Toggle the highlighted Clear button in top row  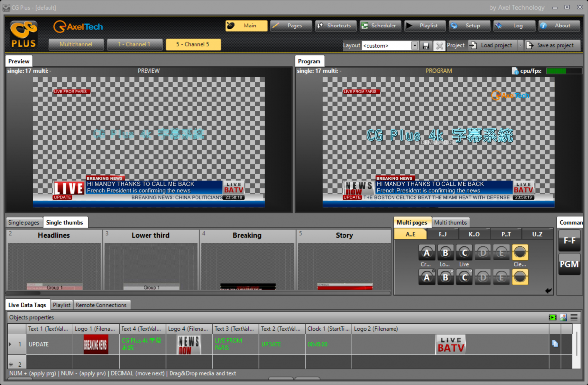pyautogui.click(x=520, y=253)
